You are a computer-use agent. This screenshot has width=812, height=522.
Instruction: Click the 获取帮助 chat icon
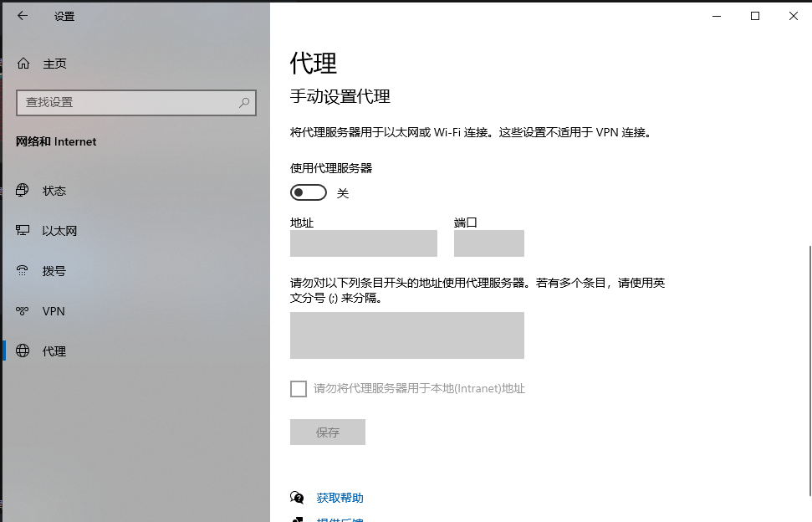297,498
